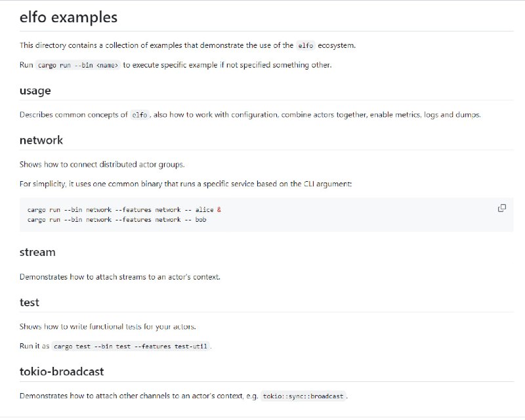
Task: Click the "elfo examples" main heading
Action: pos(68,16)
